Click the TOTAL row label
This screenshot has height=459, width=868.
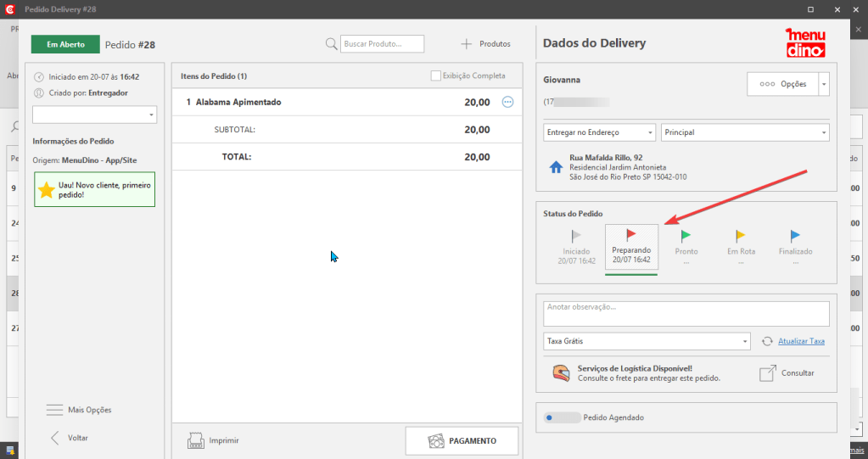[237, 157]
